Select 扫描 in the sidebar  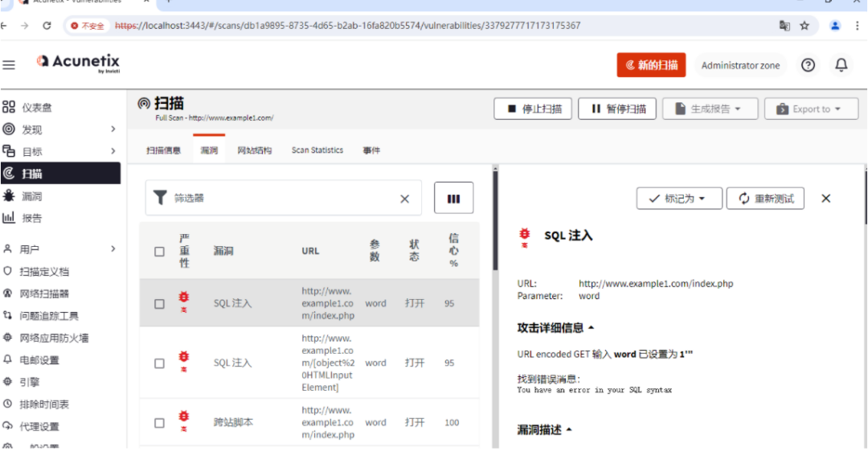pos(61,174)
